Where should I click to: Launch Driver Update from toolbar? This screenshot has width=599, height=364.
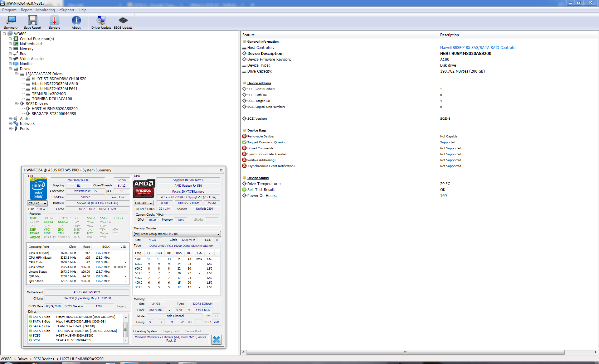(x=101, y=22)
